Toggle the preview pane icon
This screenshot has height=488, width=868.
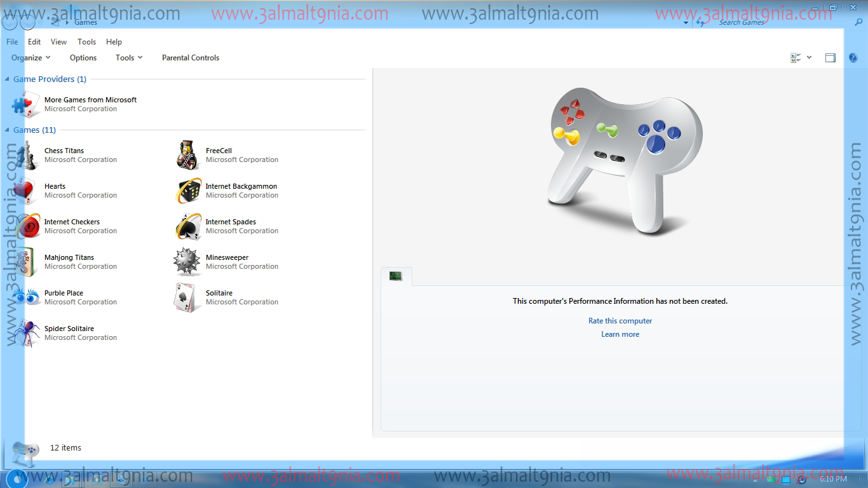pos(831,57)
